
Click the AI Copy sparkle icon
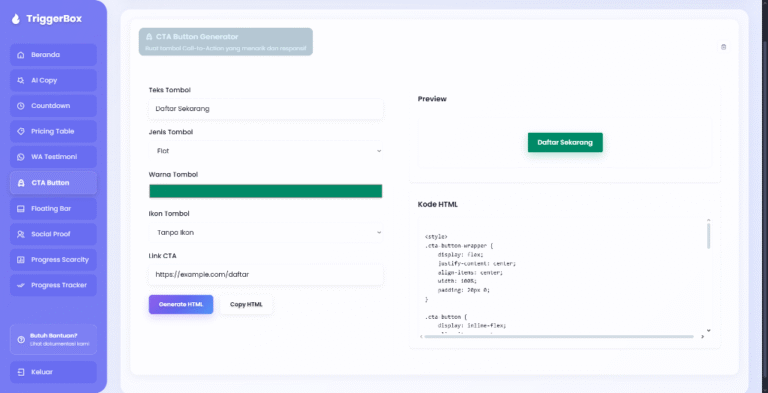(21, 80)
